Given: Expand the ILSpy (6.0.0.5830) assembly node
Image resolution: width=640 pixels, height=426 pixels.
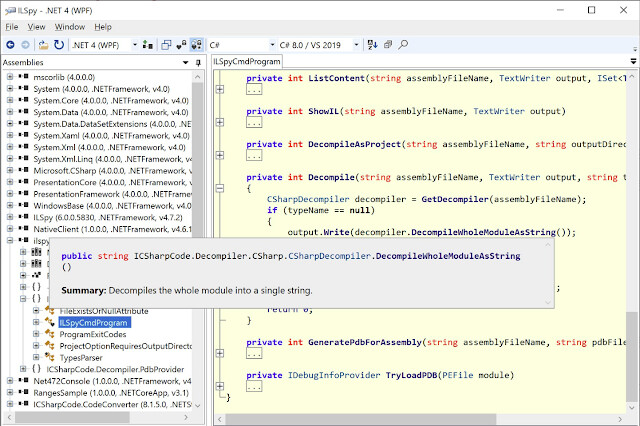Looking at the screenshot, I should (10, 217).
